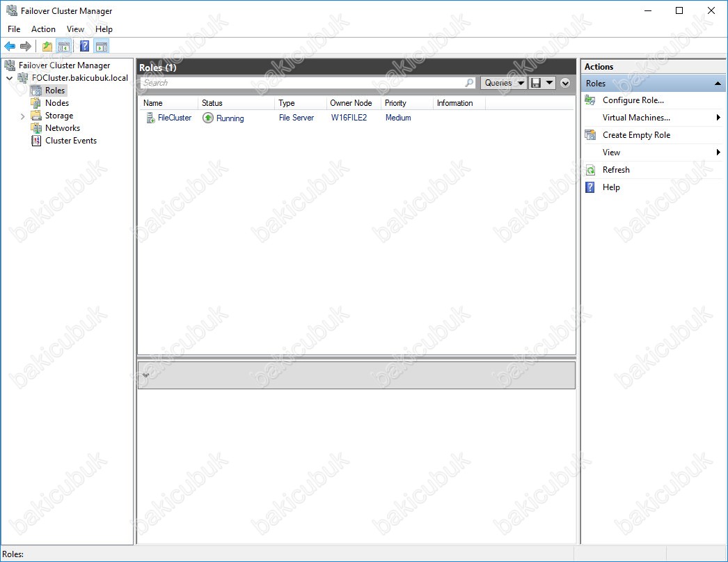Sort by the Priority column header
Image resolution: width=728 pixels, height=562 pixels.
(406, 103)
